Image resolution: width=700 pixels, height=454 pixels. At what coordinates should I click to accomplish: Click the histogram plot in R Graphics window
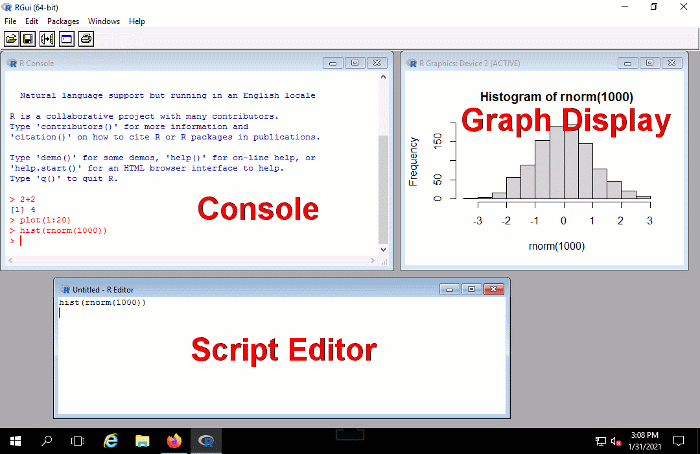pos(563,165)
